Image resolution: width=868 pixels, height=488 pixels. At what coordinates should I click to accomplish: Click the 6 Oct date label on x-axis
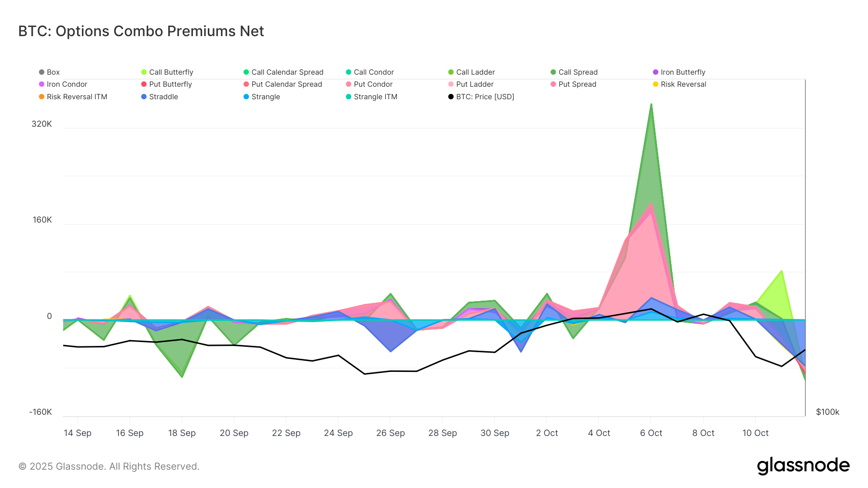(651, 433)
